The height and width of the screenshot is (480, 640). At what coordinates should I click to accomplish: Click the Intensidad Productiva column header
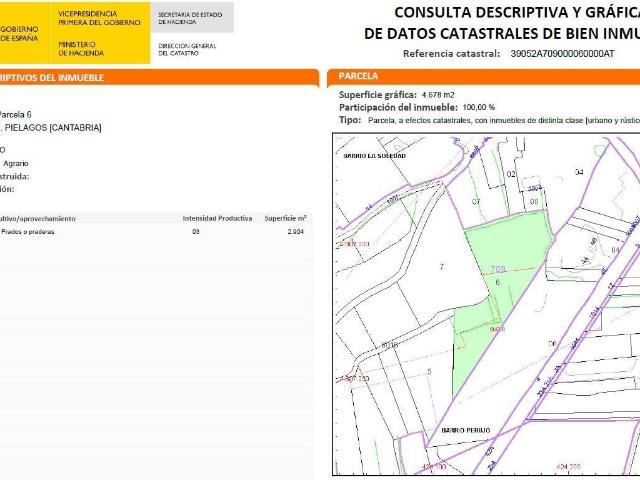[217, 217]
